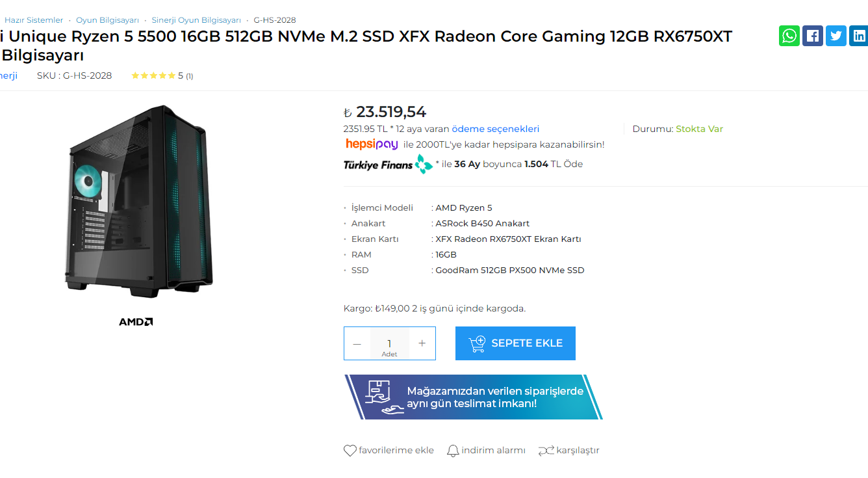Share product on Facebook icon
Viewport: 868px width, 478px height.
(x=813, y=36)
